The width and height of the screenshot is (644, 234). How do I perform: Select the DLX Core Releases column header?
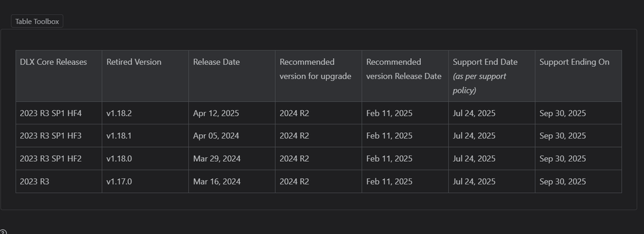pyautogui.click(x=59, y=76)
